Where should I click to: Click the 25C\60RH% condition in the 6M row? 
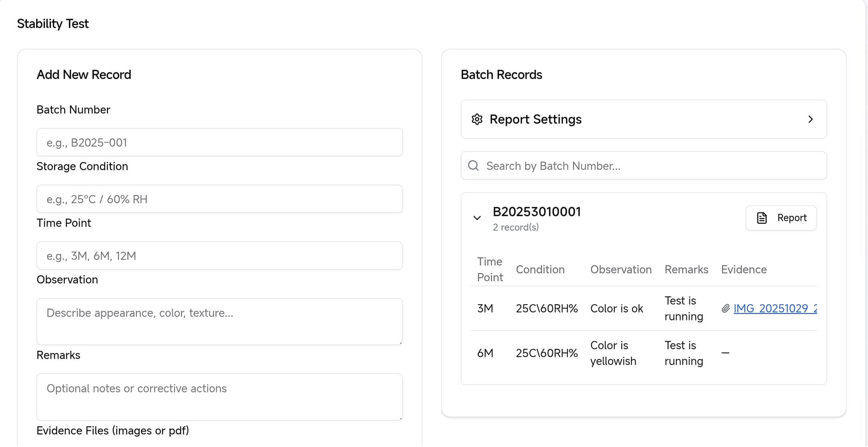[x=547, y=353]
